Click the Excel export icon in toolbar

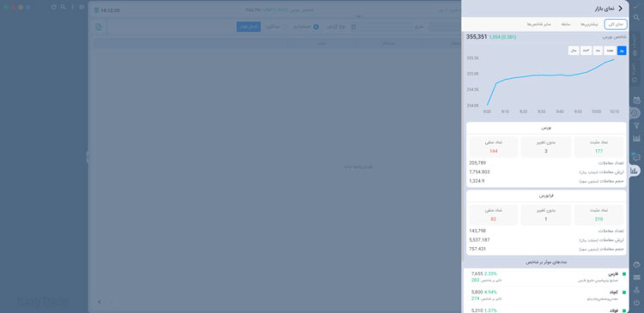click(98, 27)
